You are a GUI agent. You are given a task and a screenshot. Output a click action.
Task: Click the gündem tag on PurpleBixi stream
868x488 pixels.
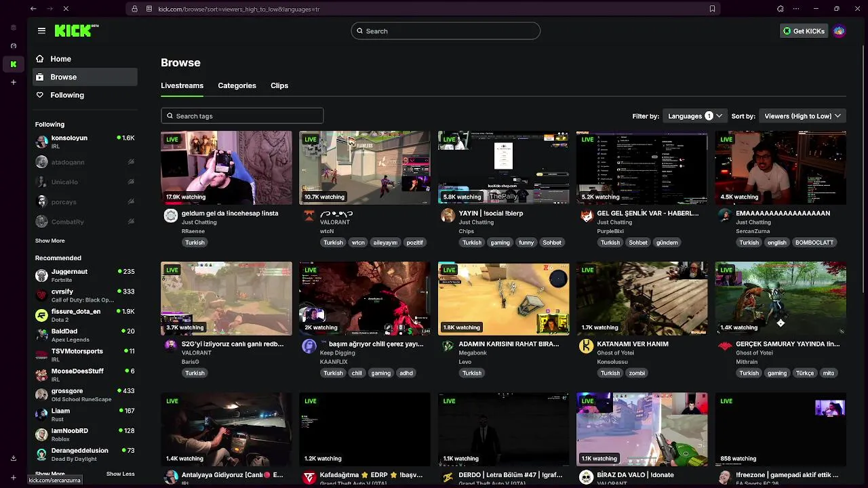click(667, 243)
